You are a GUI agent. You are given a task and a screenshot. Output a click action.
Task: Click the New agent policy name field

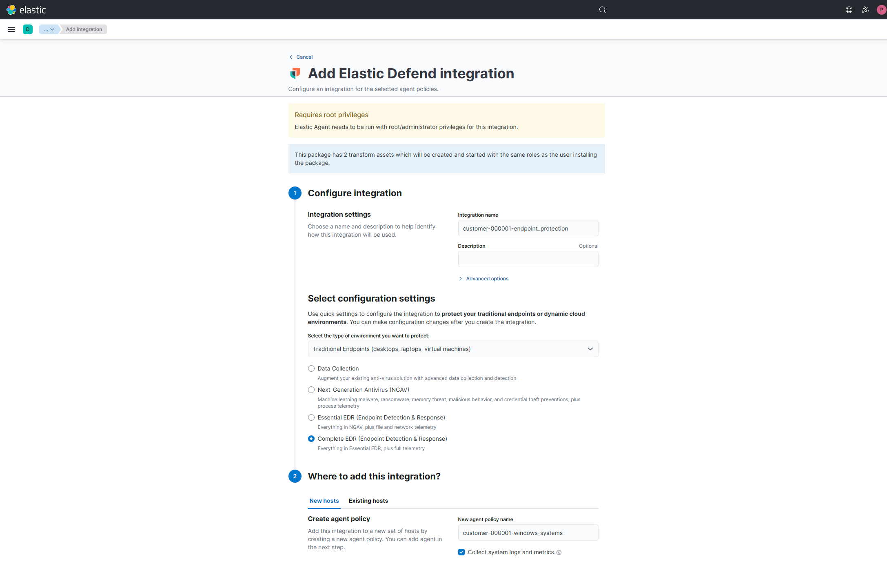tap(528, 533)
